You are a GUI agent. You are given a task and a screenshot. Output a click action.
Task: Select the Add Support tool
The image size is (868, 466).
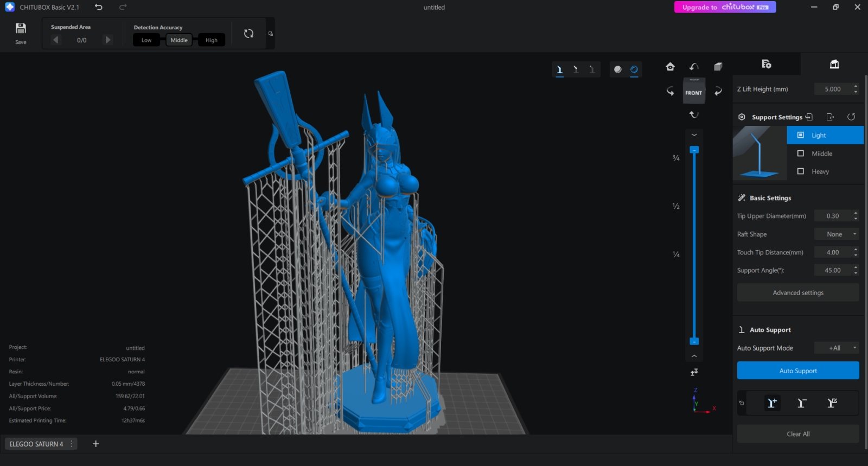click(772, 403)
